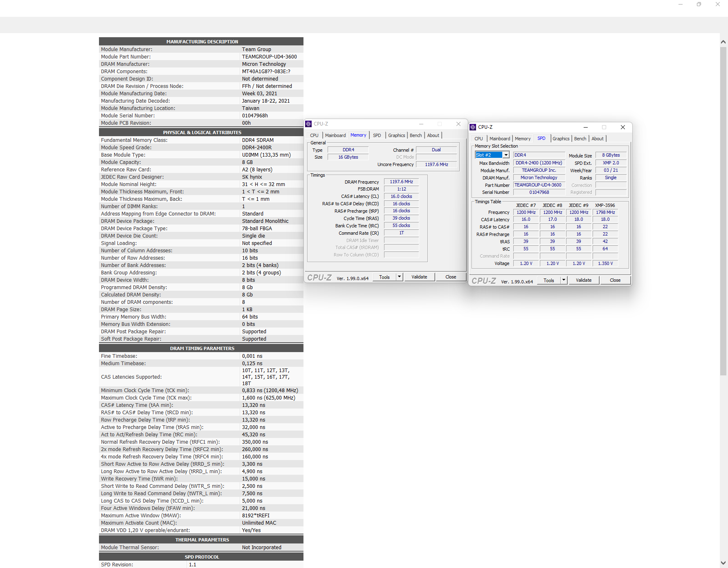728x568 pixels.
Task: Close the right CPU-Z window via X
Action: 623,127
